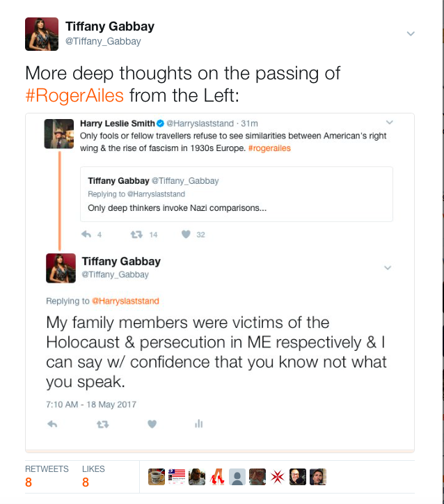The width and height of the screenshot is (444, 504).
Task: Open the embedded Tiffany Gabbay reply card
Action: (x=237, y=194)
